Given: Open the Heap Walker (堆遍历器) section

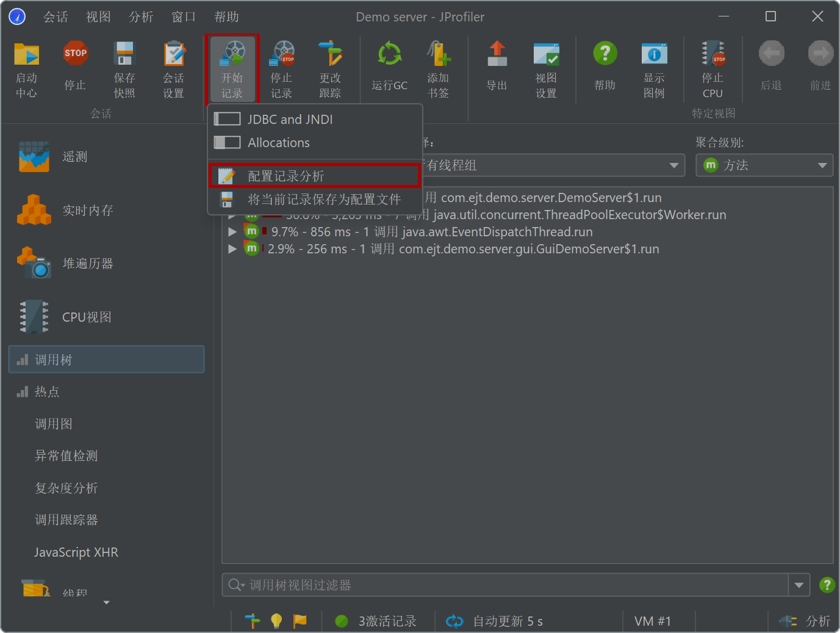Looking at the screenshot, I should (107, 263).
